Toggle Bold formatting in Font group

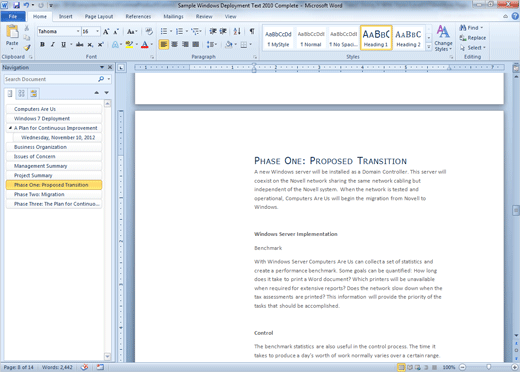click(x=42, y=44)
